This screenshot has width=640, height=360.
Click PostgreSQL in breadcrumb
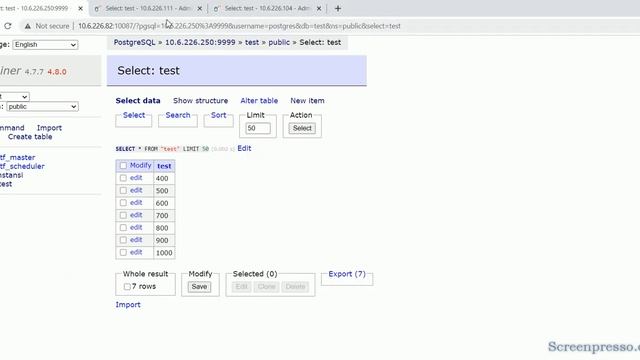click(x=134, y=42)
